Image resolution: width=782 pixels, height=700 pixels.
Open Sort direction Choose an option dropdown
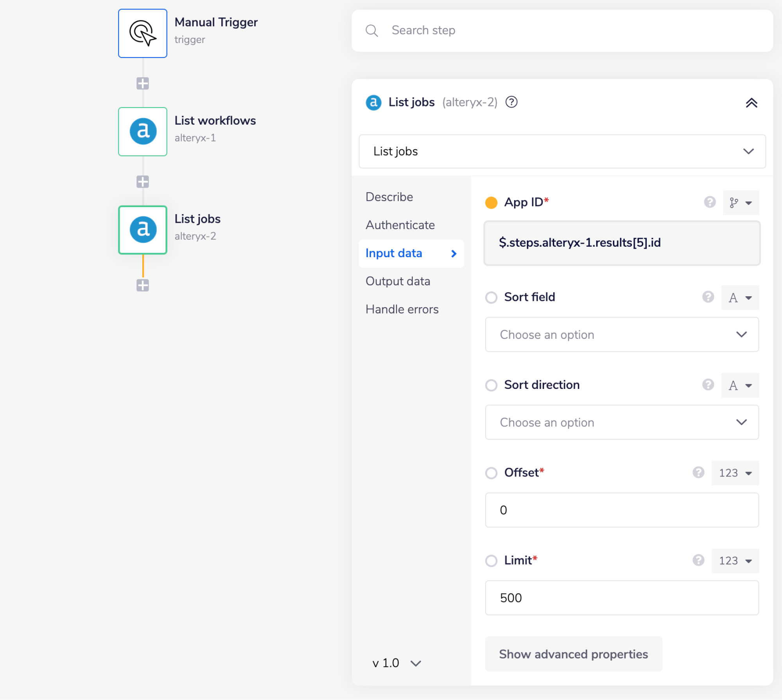622,422
